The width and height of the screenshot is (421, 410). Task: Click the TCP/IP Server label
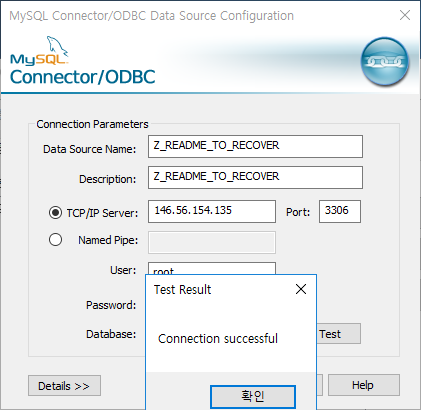coord(102,213)
